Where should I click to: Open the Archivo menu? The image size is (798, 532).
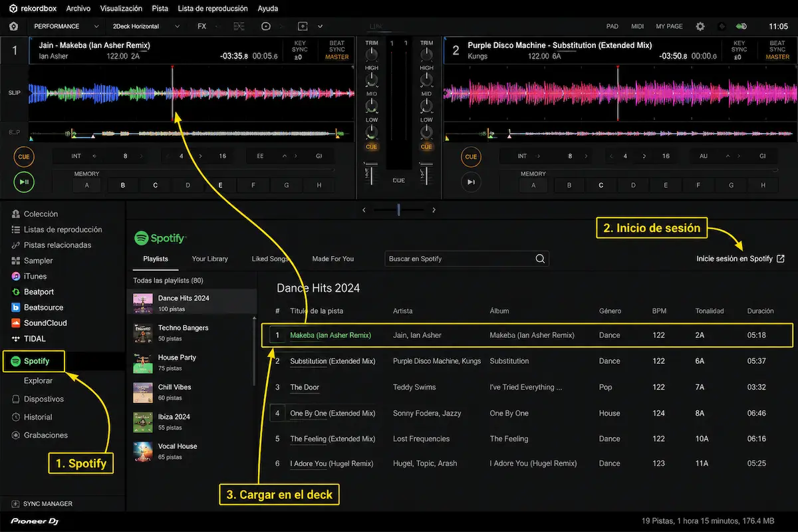pos(78,9)
